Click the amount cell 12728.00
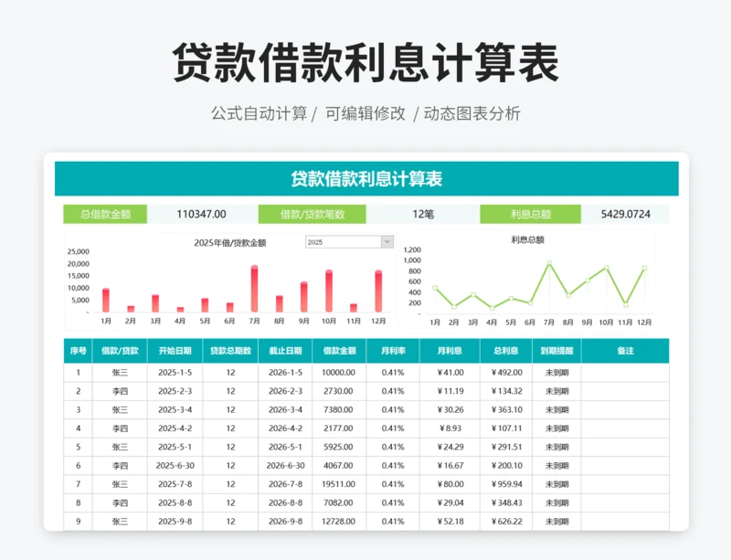The height and width of the screenshot is (560, 731). pos(338,522)
